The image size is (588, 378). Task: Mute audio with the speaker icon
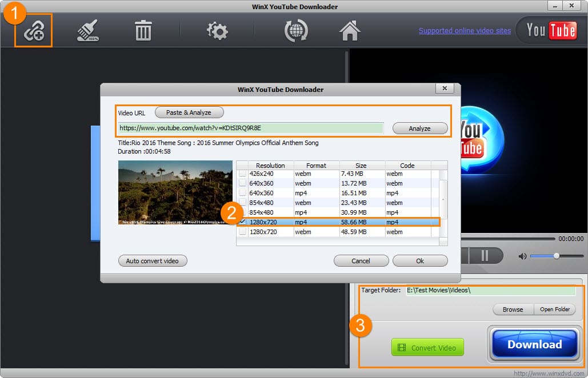coord(522,256)
